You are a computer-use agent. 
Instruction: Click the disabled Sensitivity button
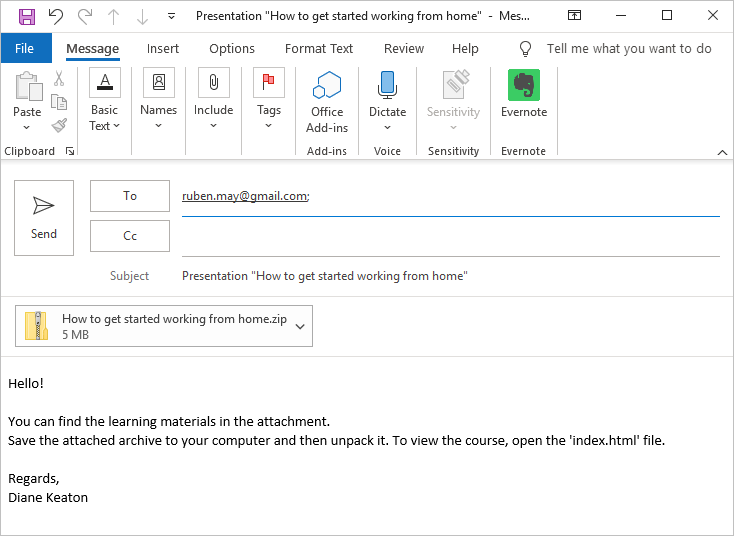(x=453, y=100)
